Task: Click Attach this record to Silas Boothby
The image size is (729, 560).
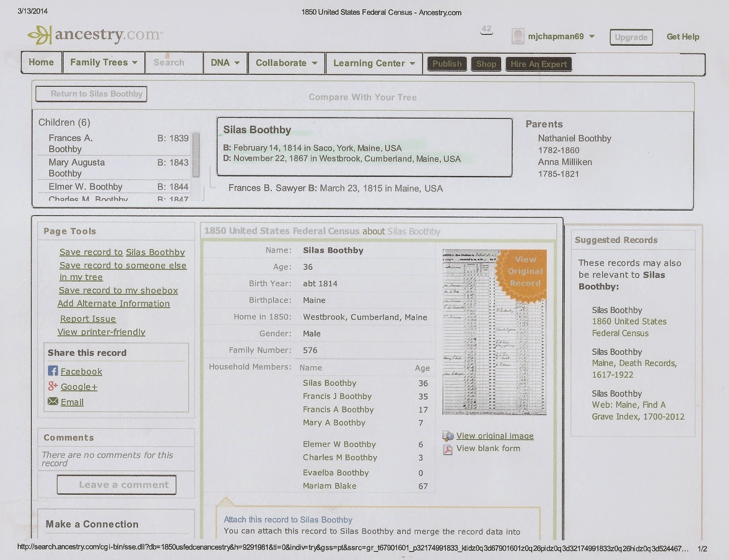Action: [x=288, y=519]
